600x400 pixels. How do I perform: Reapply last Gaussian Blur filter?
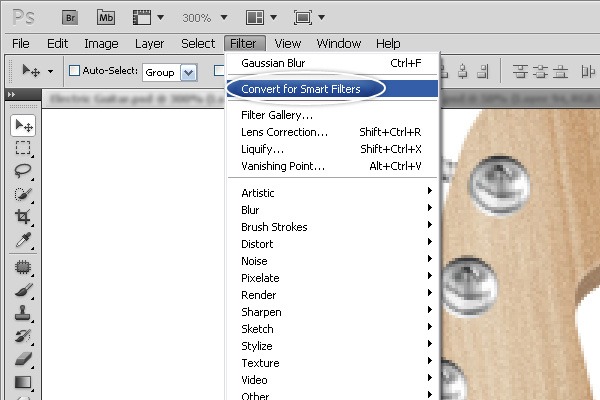332,63
